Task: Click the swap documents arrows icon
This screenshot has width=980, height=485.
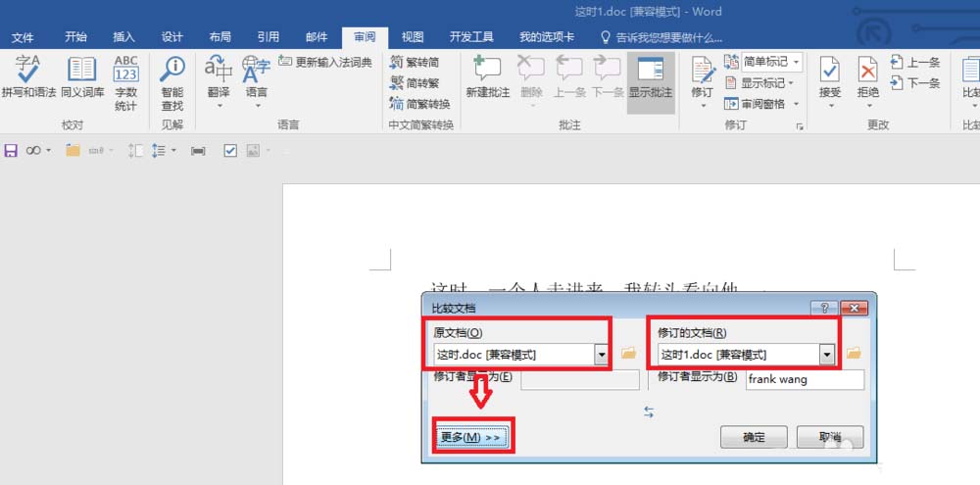Action: tap(649, 412)
